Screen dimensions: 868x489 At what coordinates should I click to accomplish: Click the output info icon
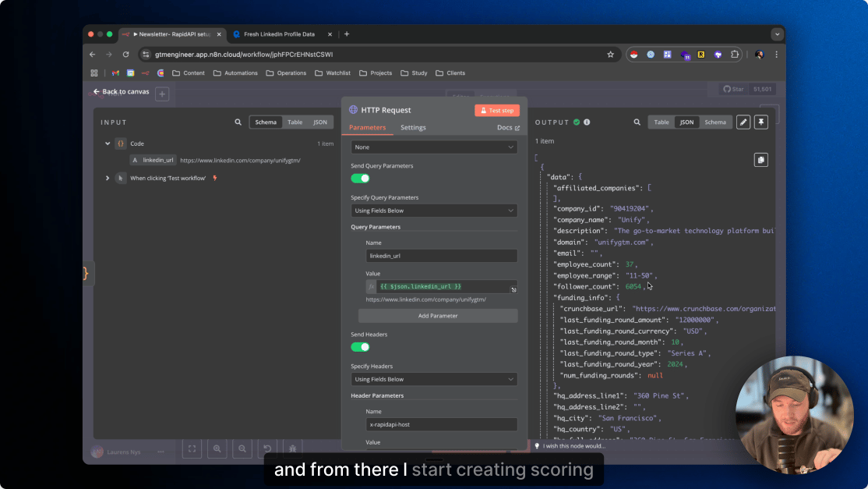click(x=587, y=122)
